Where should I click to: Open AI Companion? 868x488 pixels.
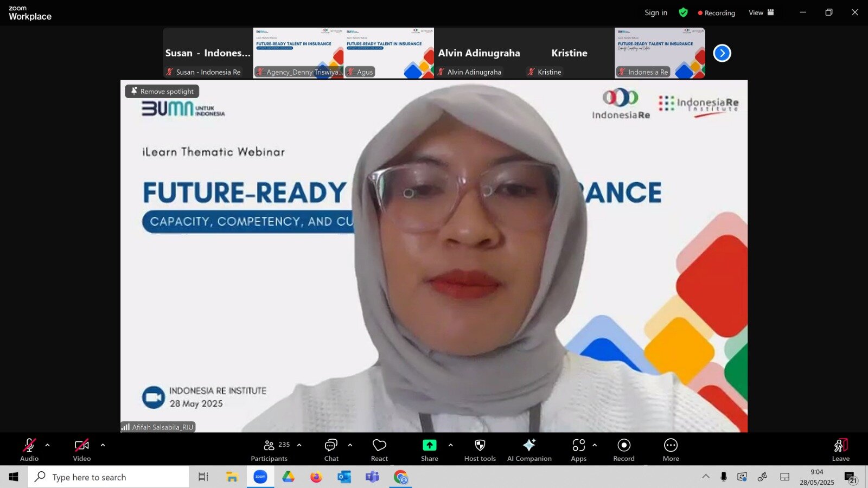point(529,450)
